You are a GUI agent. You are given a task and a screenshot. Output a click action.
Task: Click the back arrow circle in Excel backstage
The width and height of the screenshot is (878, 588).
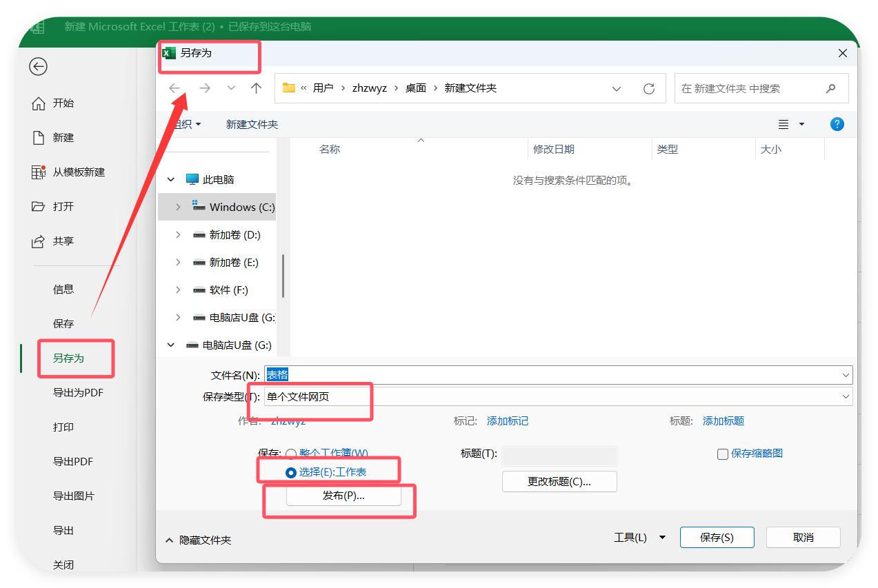(38, 66)
